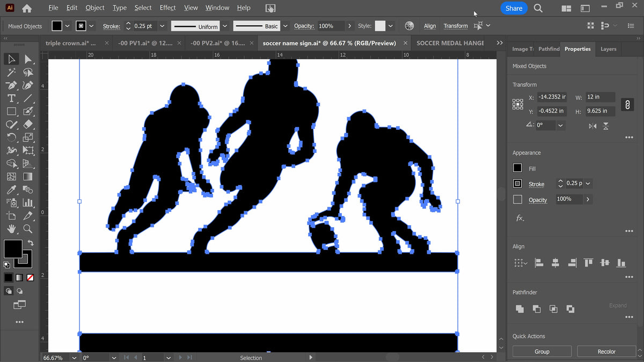Select the Lasso tool
Image resolution: width=644 pixels, height=362 pixels.
coord(28,72)
